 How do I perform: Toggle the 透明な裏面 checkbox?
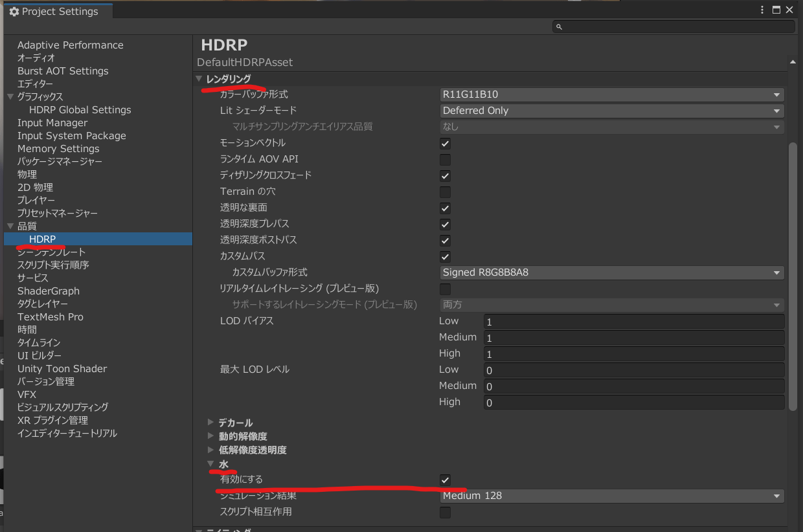point(445,208)
